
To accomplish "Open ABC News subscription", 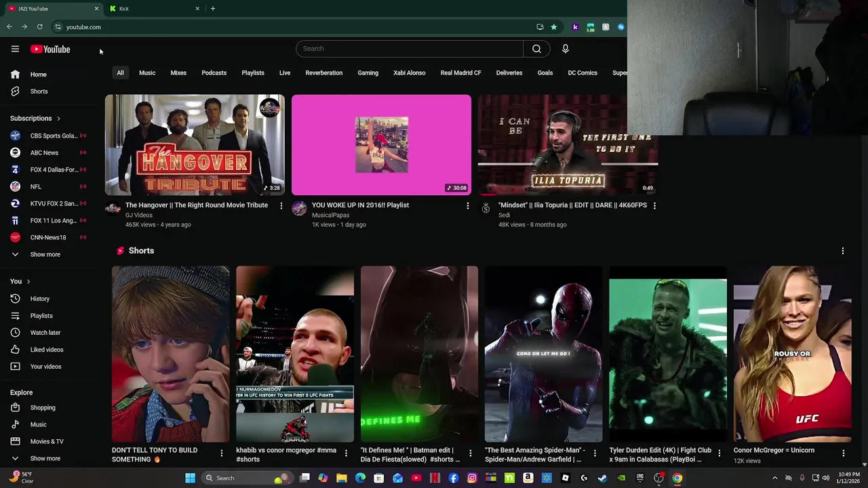I will (x=47, y=152).
